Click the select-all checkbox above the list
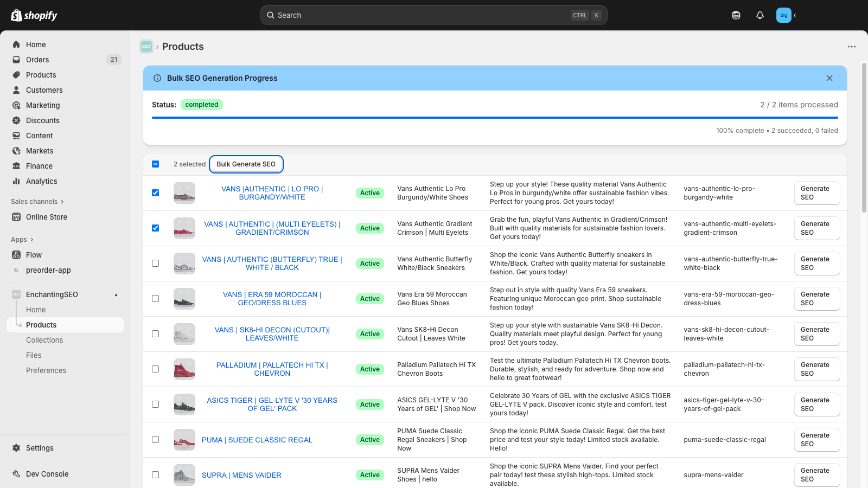 156,164
